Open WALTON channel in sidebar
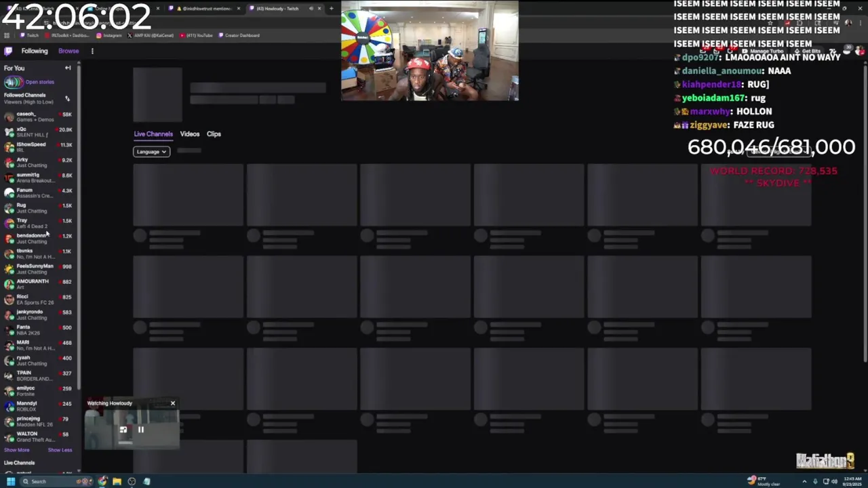 tap(38, 436)
